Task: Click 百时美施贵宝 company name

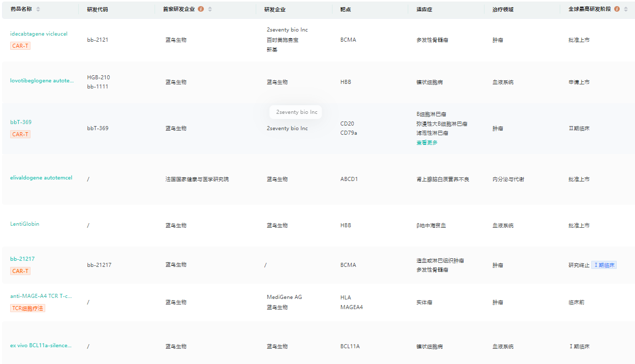Action: coord(282,40)
